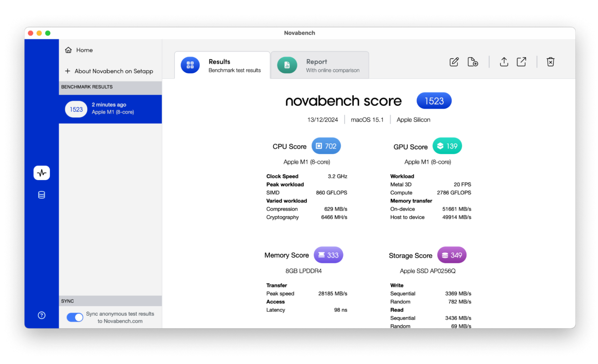The height and width of the screenshot is (364, 598).
Task: Click the 782 MB/s random write value
Action: 460,302
